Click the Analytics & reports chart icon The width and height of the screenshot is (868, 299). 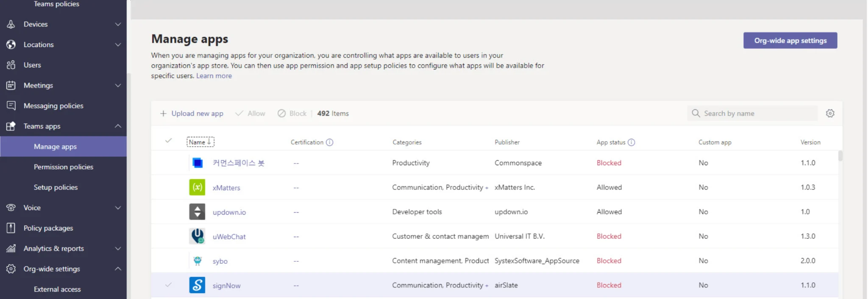[x=11, y=248]
